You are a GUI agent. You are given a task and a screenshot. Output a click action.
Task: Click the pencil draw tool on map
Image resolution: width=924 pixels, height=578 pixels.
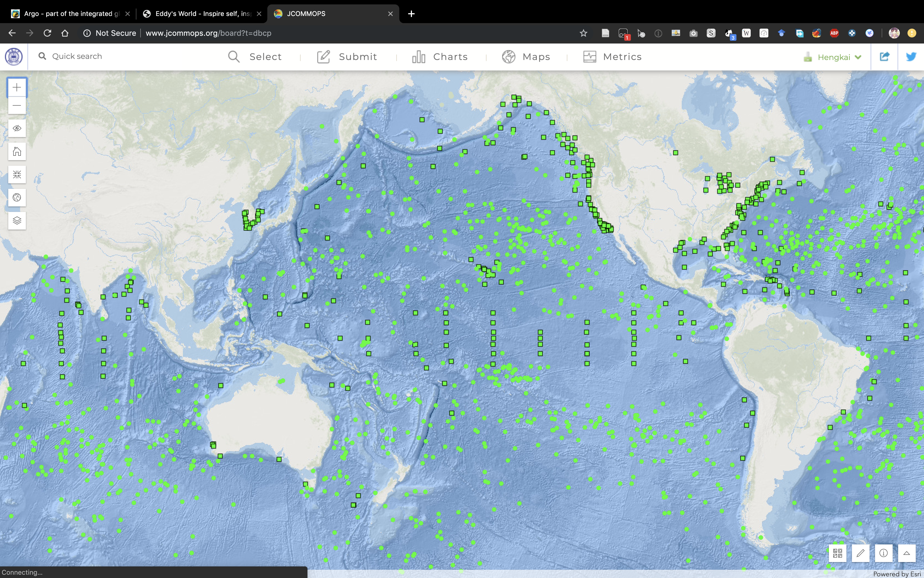pyautogui.click(x=861, y=553)
